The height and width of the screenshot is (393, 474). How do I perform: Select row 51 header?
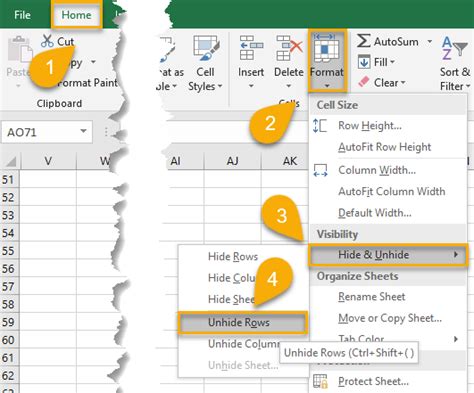(9, 180)
